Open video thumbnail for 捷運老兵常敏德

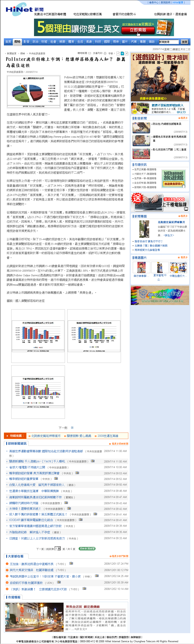pyautogui.click(x=141, y=141)
